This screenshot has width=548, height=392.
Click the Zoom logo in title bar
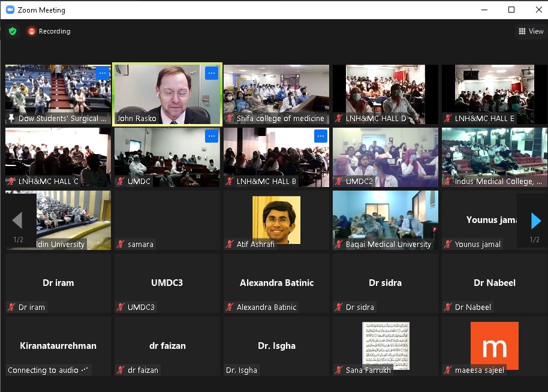coord(9,10)
